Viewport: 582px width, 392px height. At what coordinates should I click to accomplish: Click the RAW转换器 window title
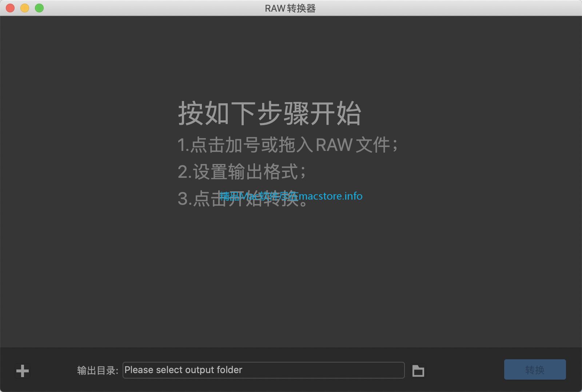290,8
